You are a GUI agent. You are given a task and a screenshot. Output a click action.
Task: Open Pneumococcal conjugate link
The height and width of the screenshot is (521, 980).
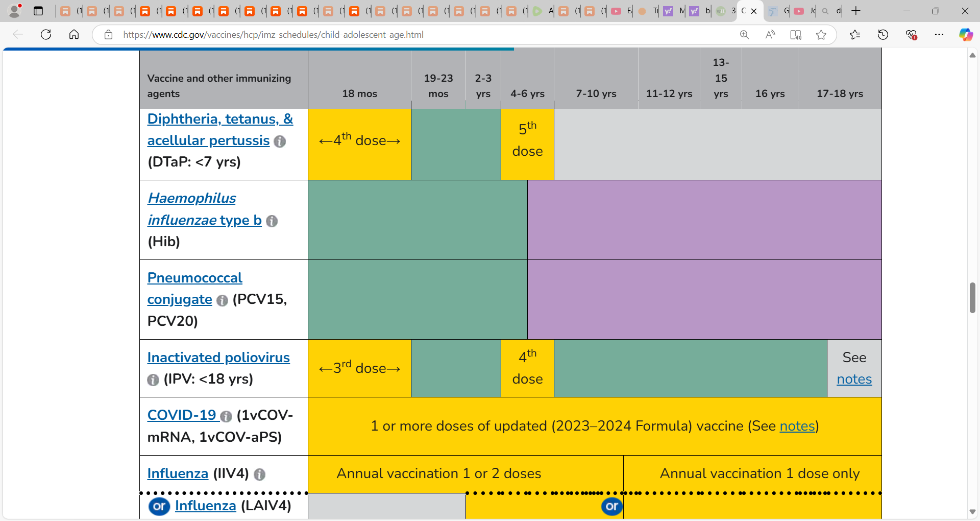coord(194,289)
